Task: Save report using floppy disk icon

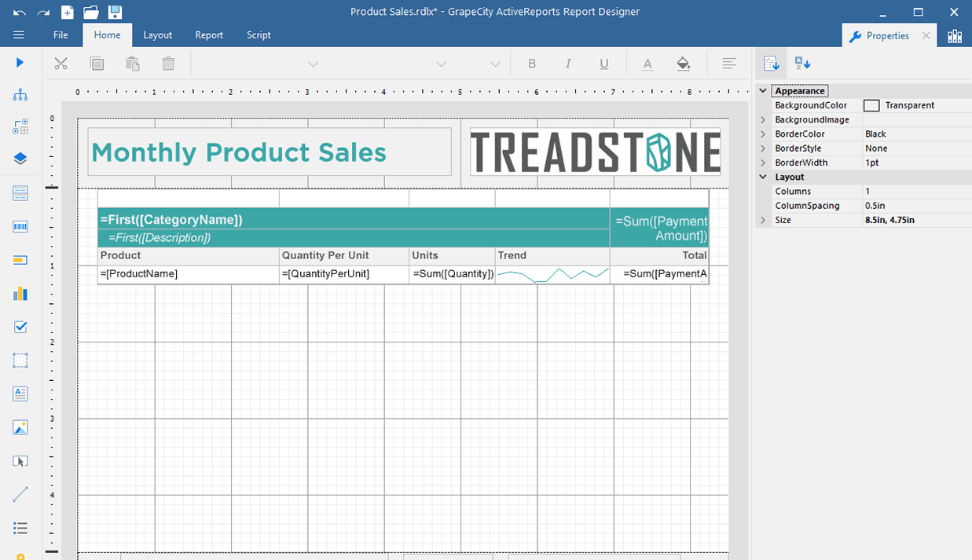Action: pos(116,12)
